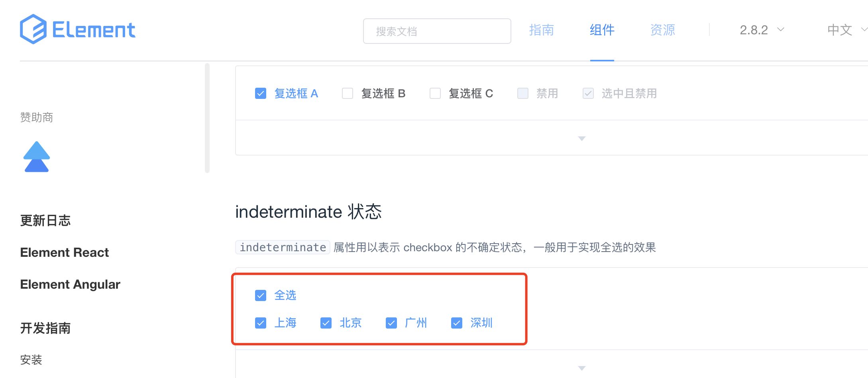
Task: Click the 搜索文档 search field
Action: click(x=437, y=31)
